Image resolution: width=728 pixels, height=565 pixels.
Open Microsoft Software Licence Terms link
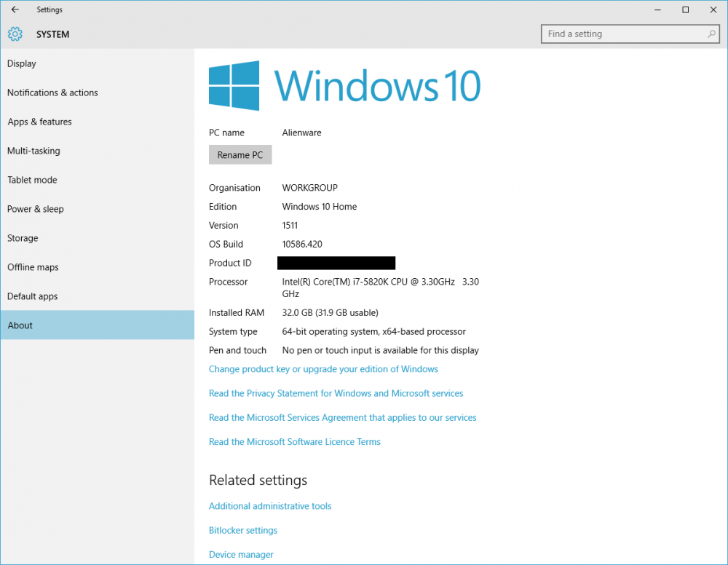294,441
